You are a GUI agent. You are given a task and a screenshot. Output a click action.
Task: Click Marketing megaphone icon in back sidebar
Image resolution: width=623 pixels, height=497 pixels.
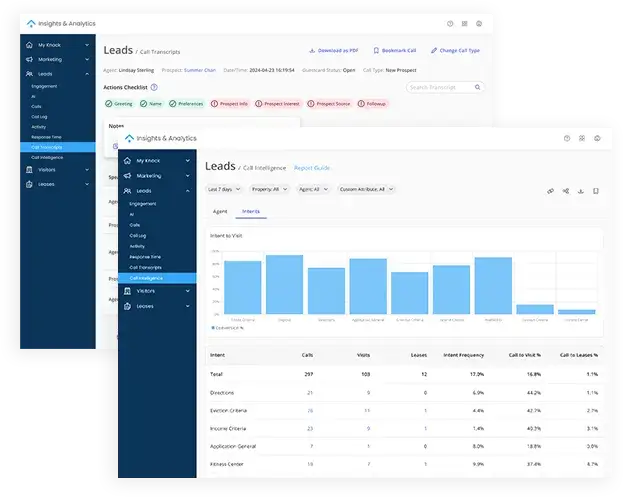[x=29, y=60]
